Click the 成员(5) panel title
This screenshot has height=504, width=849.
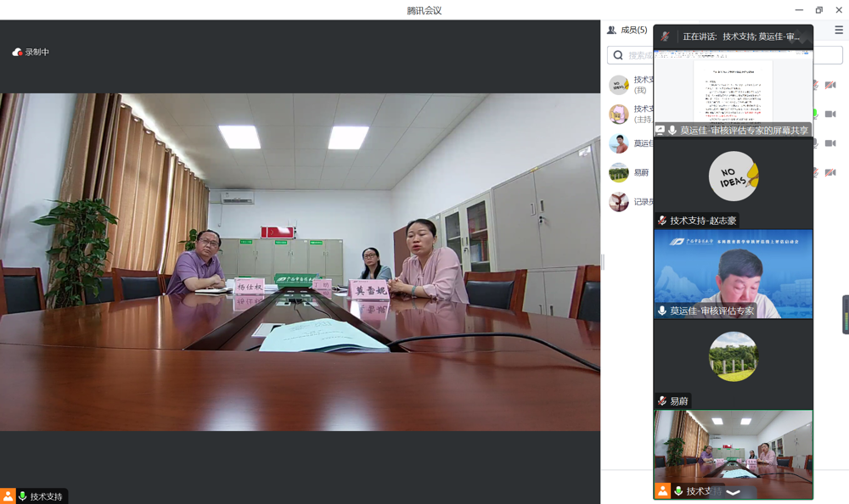pos(633,30)
